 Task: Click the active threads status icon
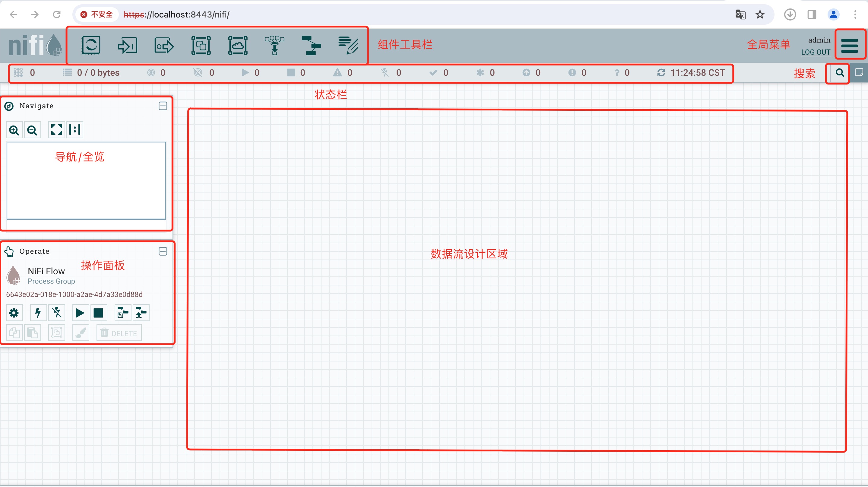(x=18, y=72)
